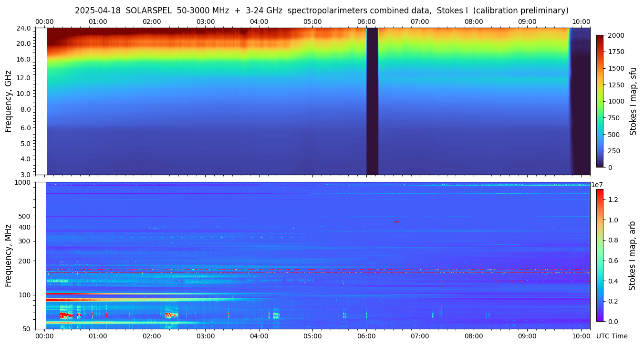Click the small red mark near 450 MHz
This screenshot has width=644, height=346.
tap(397, 222)
